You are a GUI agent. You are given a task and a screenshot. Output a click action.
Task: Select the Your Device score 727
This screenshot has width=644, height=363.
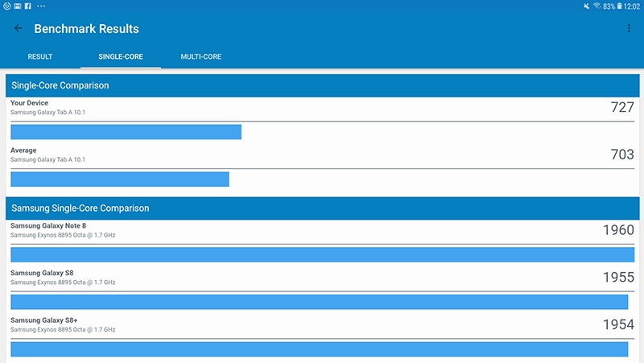tap(622, 107)
